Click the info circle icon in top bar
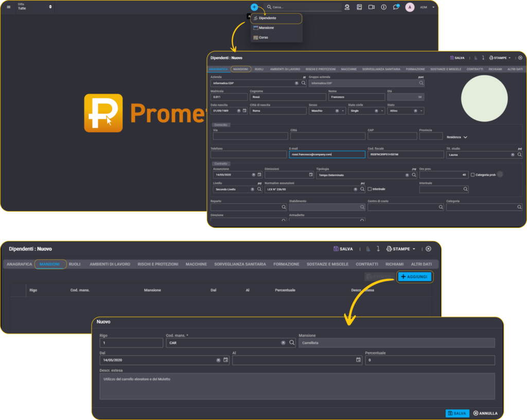The image size is (527, 420). tap(383, 7)
